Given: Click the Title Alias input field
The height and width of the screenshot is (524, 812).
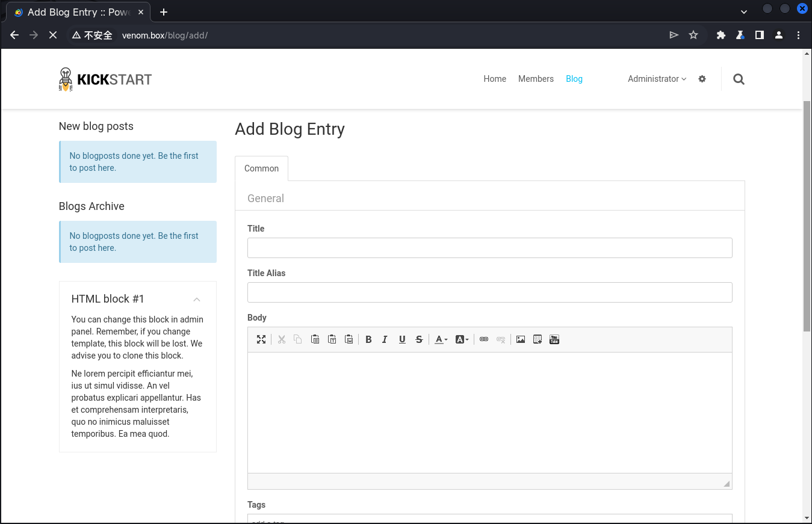Looking at the screenshot, I should (489, 292).
